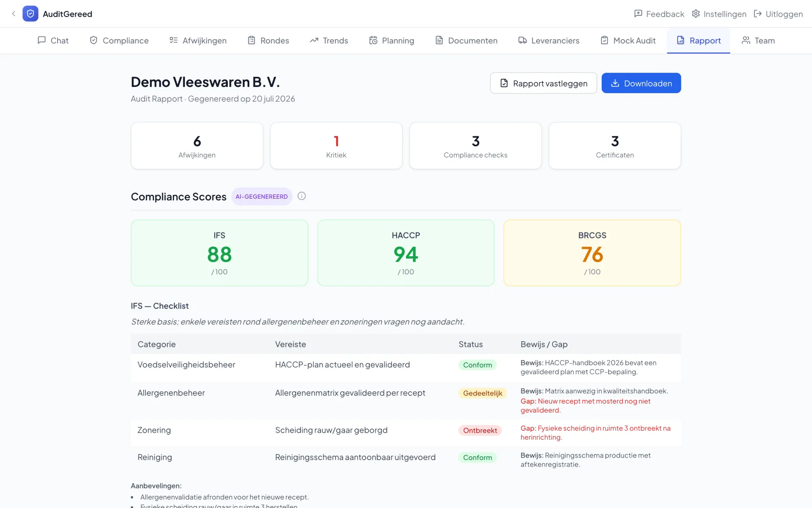Image resolution: width=812 pixels, height=508 pixels.
Task: Open the Afwijkingen tab
Action: click(x=198, y=41)
